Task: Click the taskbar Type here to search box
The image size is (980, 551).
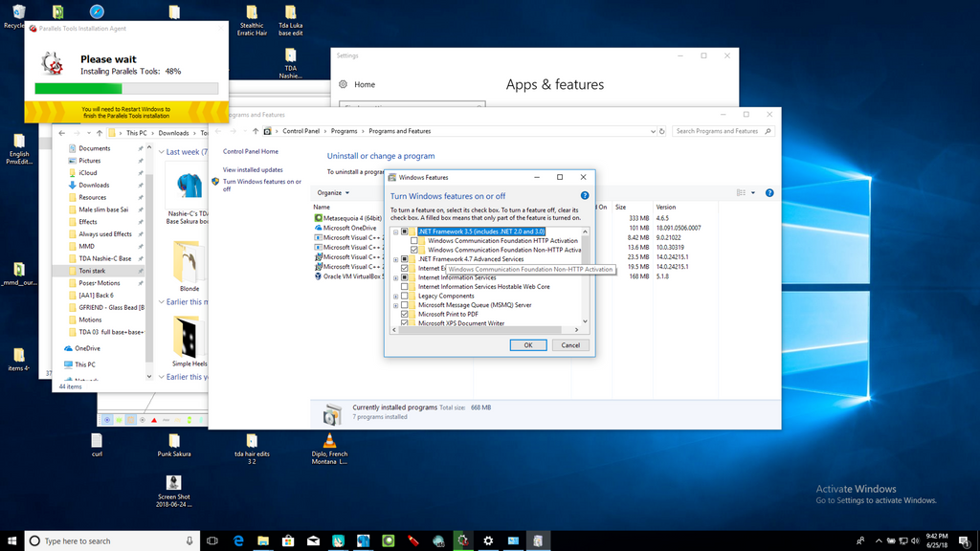Action: (x=113, y=541)
